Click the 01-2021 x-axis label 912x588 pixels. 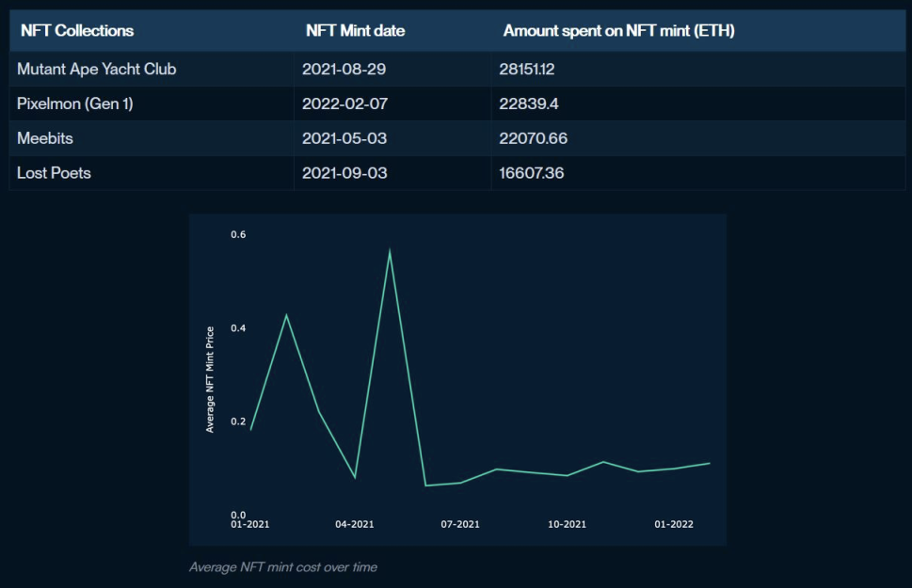[249, 523]
